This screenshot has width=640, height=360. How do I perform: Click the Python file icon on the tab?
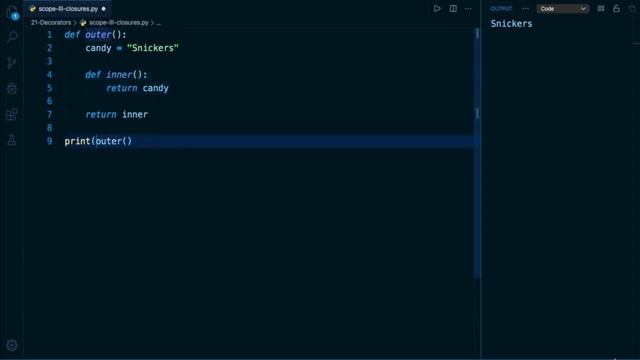coord(33,9)
